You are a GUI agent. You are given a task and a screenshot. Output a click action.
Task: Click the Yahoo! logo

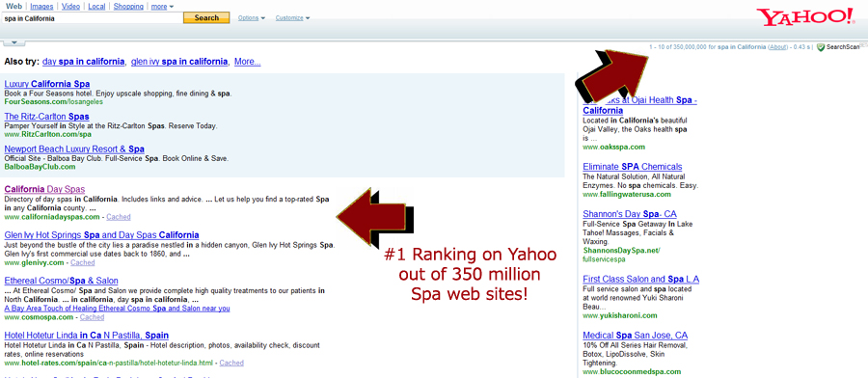(807, 17)
